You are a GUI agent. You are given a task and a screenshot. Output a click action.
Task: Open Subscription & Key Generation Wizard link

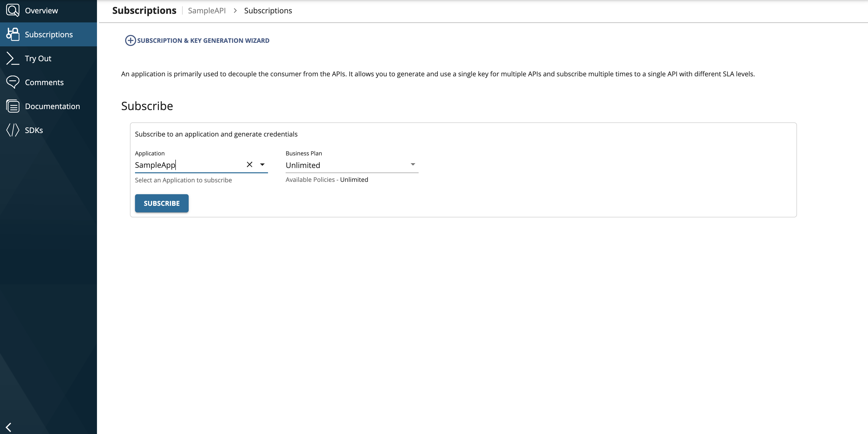pos(203,41)
